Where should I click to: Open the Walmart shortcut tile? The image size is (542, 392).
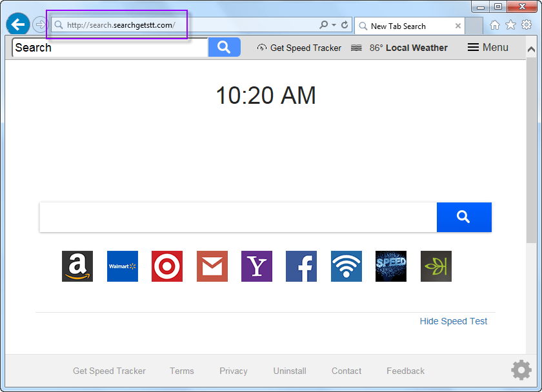123,266
